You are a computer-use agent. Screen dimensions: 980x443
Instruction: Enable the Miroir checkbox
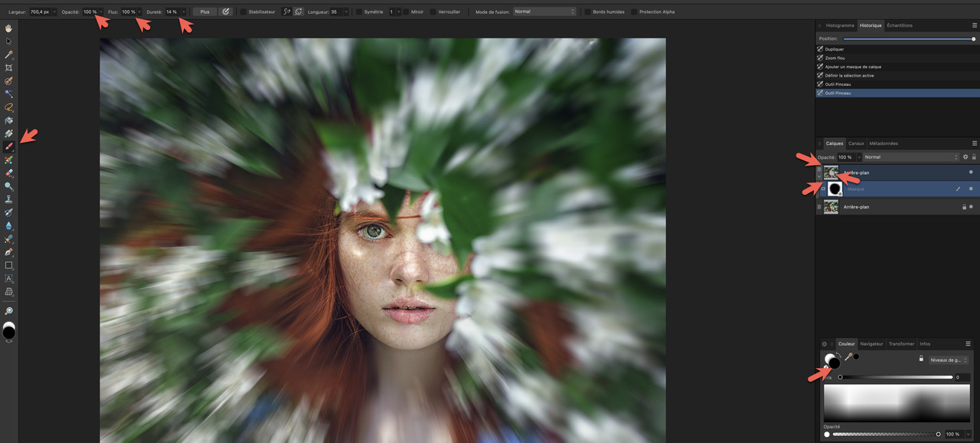[x=406, y=12]
